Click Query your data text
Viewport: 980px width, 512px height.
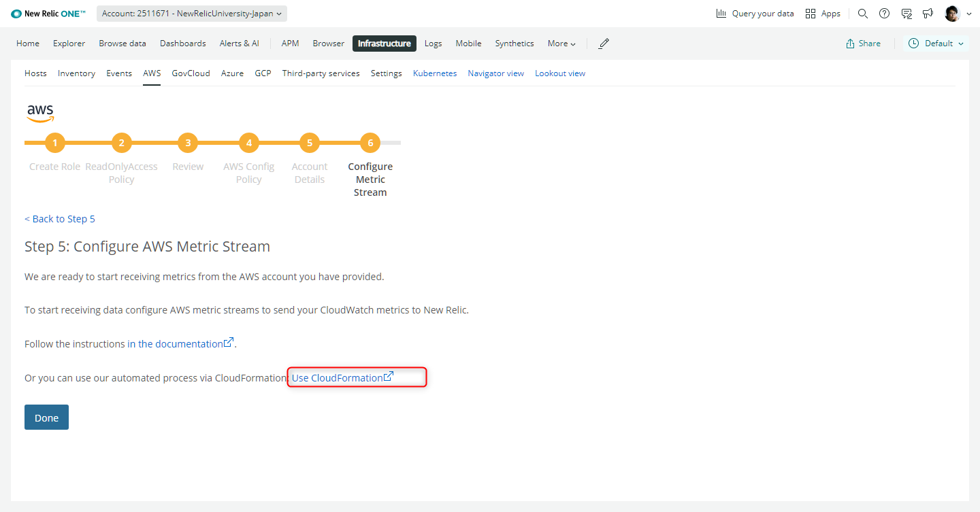tap(763, 14)
